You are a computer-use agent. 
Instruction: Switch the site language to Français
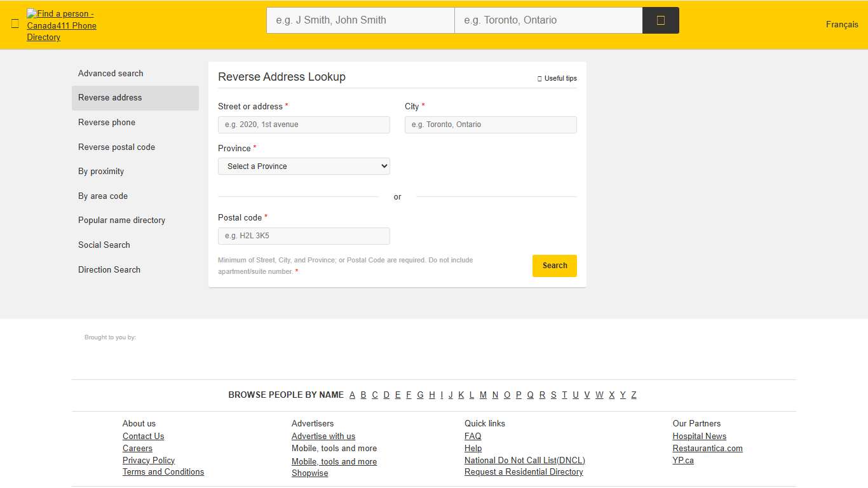841,24
